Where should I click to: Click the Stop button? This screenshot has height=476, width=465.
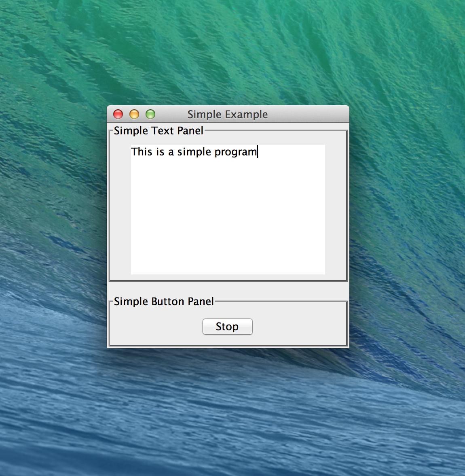pyautogui.click(x=228, y=327)
